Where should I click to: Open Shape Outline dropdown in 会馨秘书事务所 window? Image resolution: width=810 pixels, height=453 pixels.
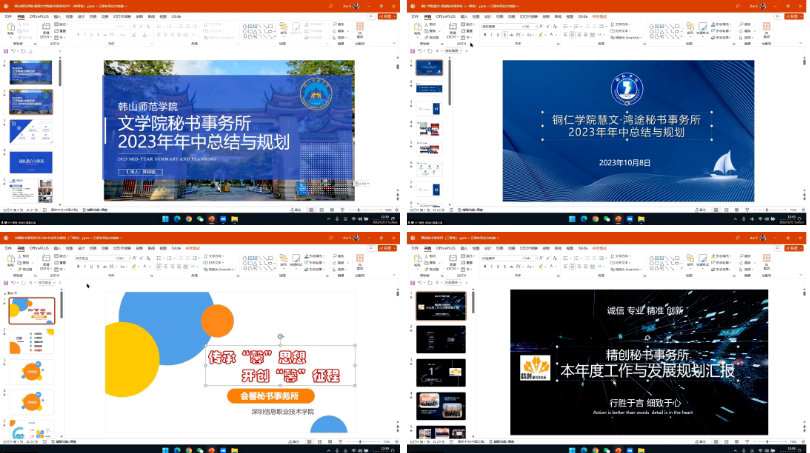click(x=314, y=263)
